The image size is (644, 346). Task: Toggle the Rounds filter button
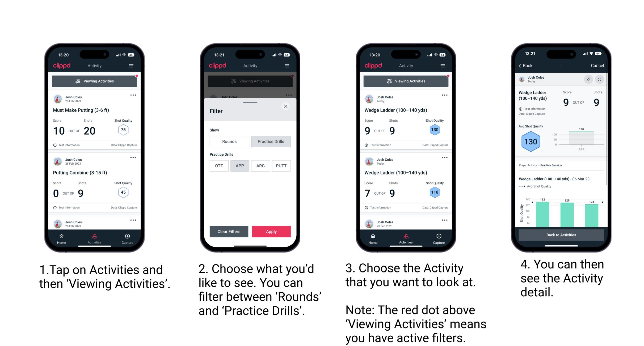click(x=229, y=142)
